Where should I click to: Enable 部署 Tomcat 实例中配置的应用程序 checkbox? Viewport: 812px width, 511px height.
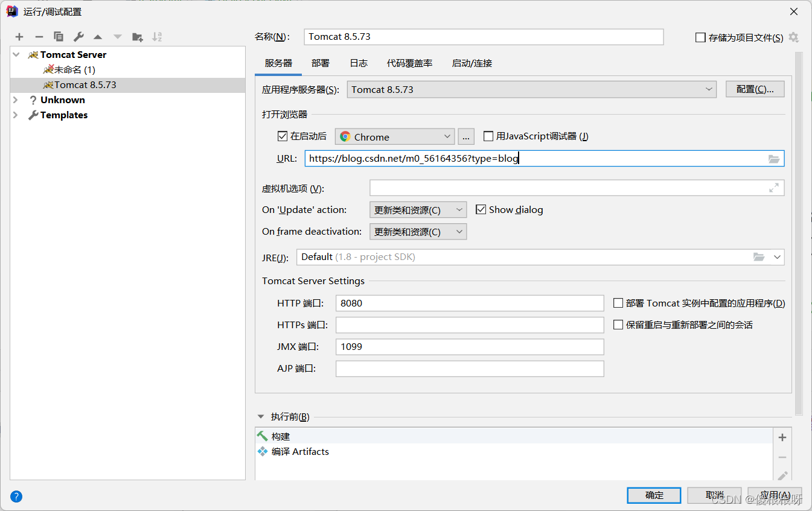click(x=618, y=303)
